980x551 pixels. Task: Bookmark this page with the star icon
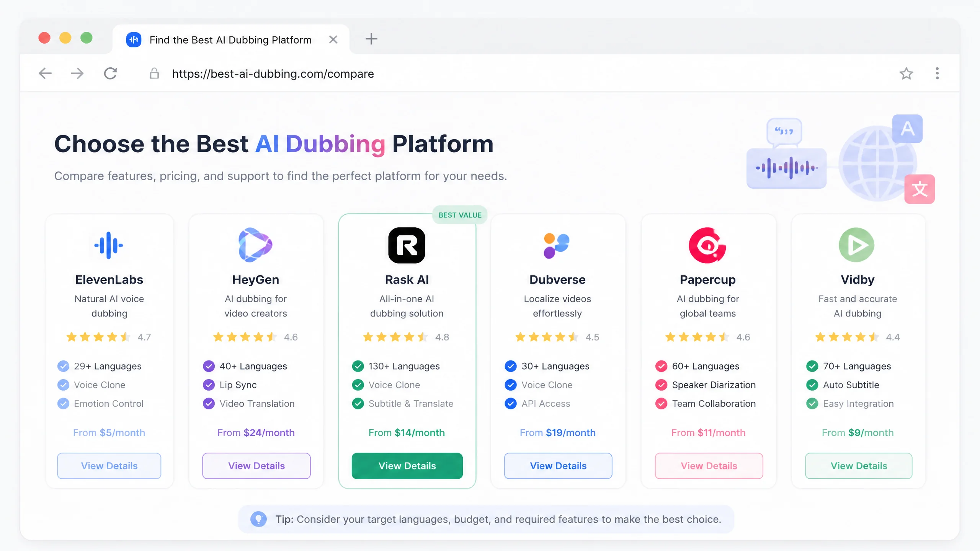(906, 73)
